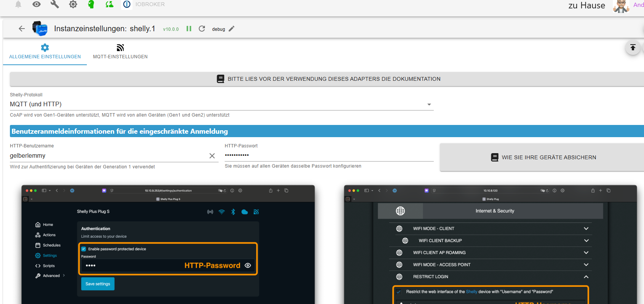The image size is (644, 304).
Task: Go back with the left arrow
Action: [x=22, y=29]
